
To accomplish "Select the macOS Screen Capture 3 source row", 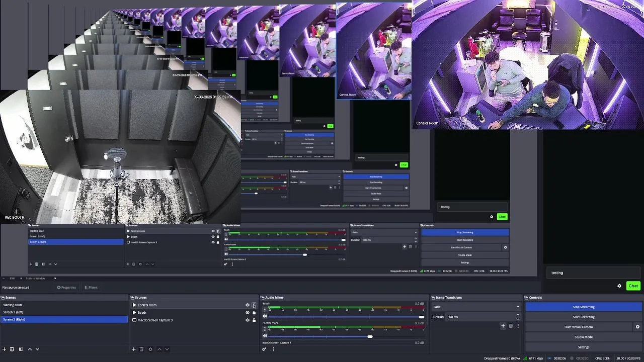I will pos(194,320).
